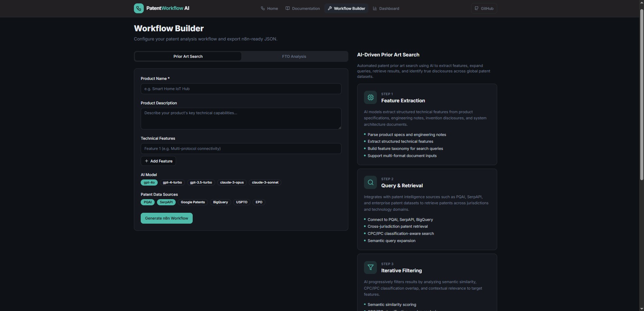The height and width of the screenshot is (311, 644).
Task: Open the Documentation page
Action: [302, 8]
